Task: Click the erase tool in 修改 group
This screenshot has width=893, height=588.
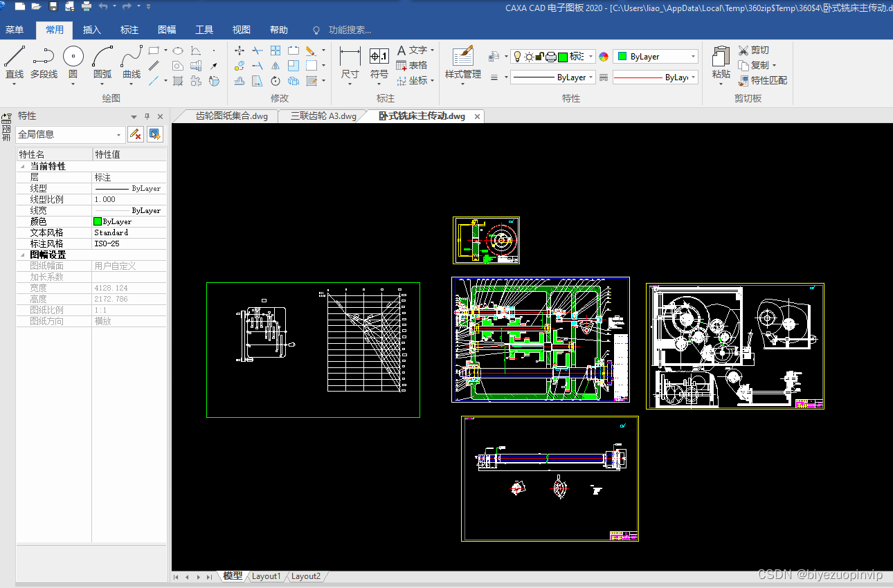Action: tap(311, 50)
